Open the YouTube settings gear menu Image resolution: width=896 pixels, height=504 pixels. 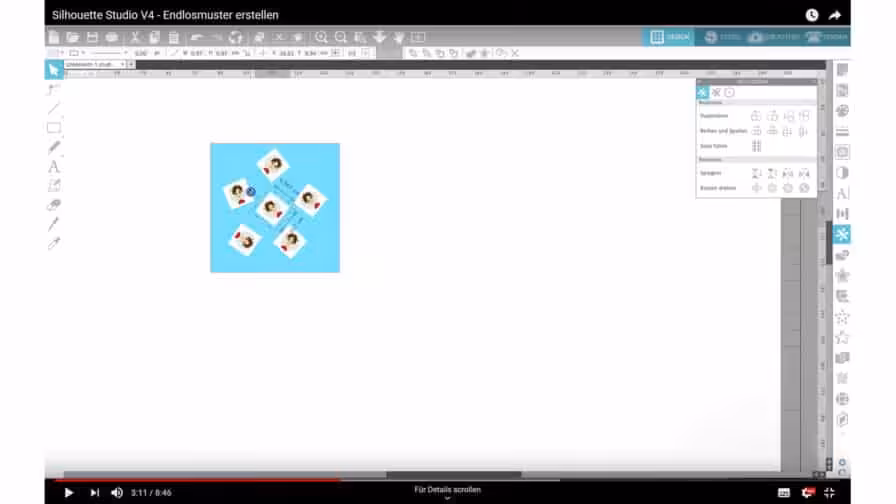807,492
